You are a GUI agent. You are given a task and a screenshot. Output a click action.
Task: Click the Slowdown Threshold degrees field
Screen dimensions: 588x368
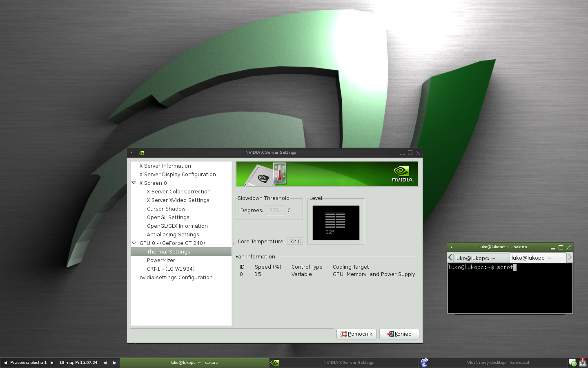coord(276,210)
